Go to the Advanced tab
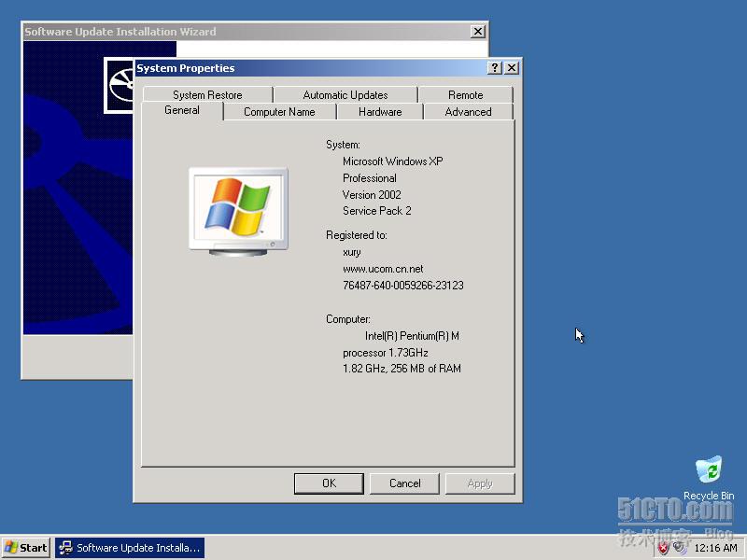Screen dimensions: 747x560 [469, 112]
